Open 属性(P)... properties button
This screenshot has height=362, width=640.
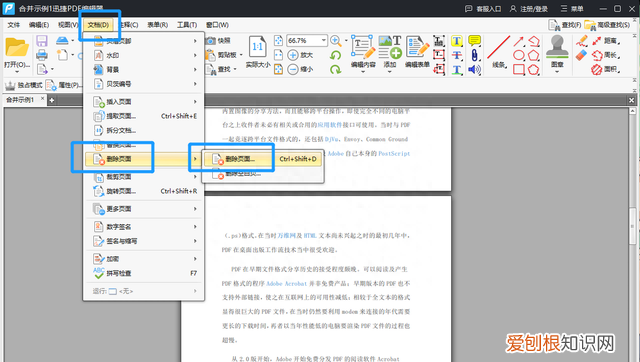point(64,85)
